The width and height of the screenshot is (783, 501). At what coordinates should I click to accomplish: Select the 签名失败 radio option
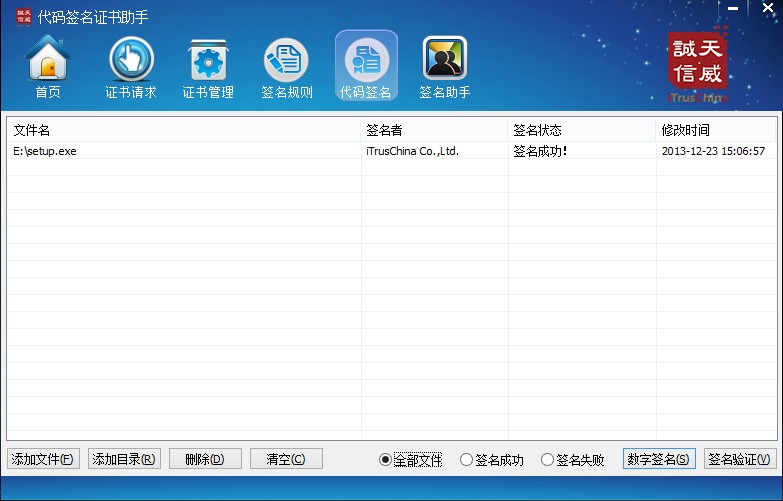(x=548, y=460)
